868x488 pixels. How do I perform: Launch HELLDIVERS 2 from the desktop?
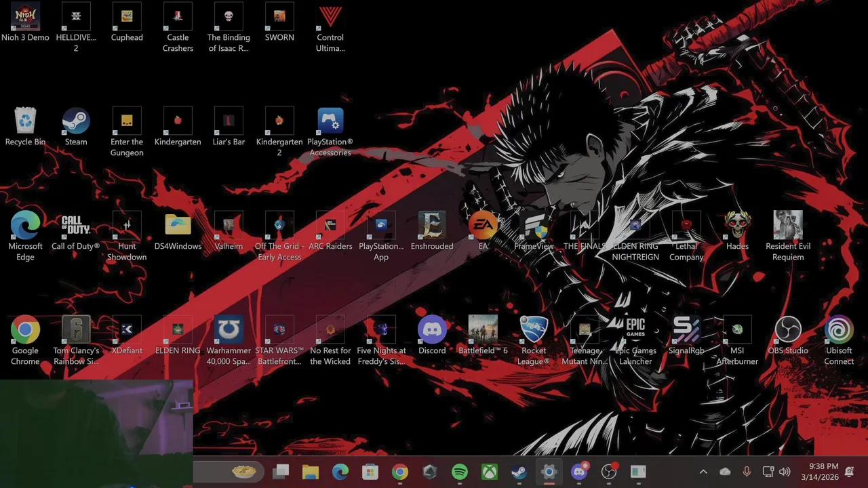(x=76, y=28)
